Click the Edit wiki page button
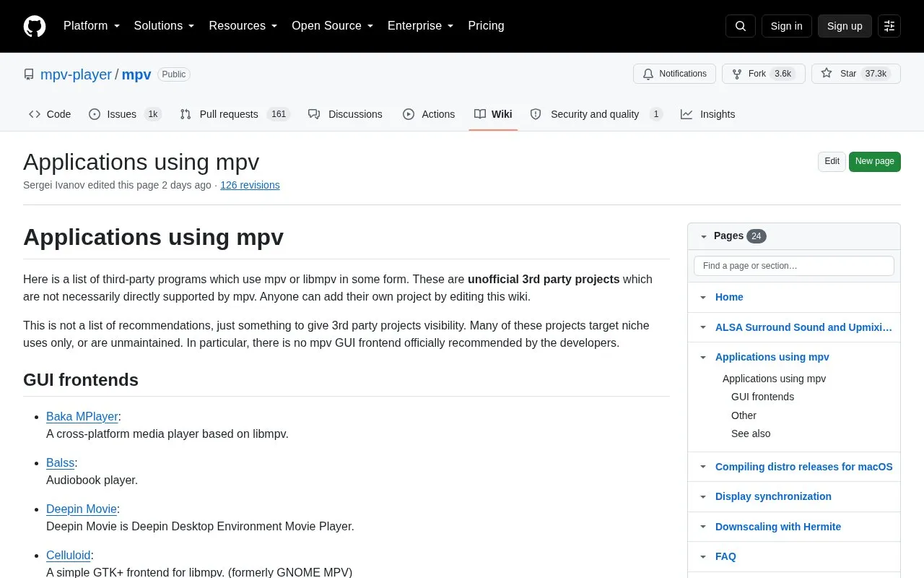Screen dimensions: 924x578 pyautogui.click(x=832, y=161)
